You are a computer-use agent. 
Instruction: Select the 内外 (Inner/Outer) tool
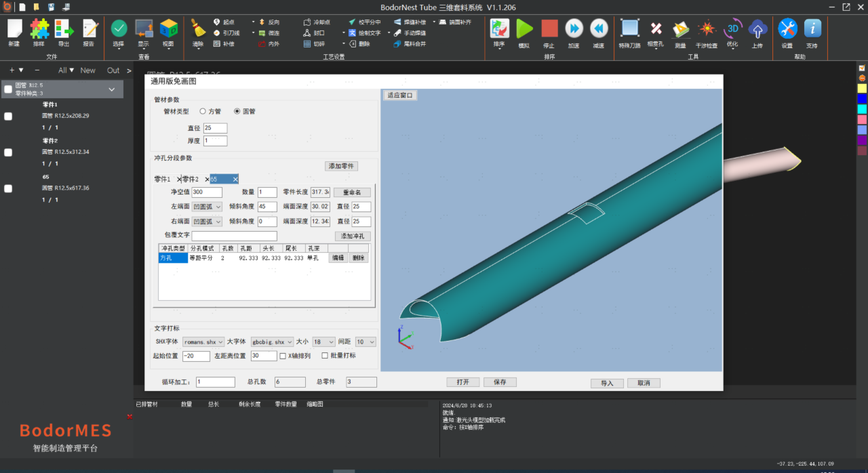pos(269,44)
